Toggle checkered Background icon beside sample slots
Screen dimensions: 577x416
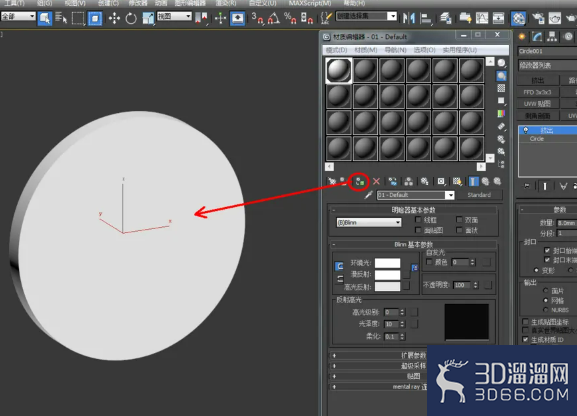coord(501,88)
